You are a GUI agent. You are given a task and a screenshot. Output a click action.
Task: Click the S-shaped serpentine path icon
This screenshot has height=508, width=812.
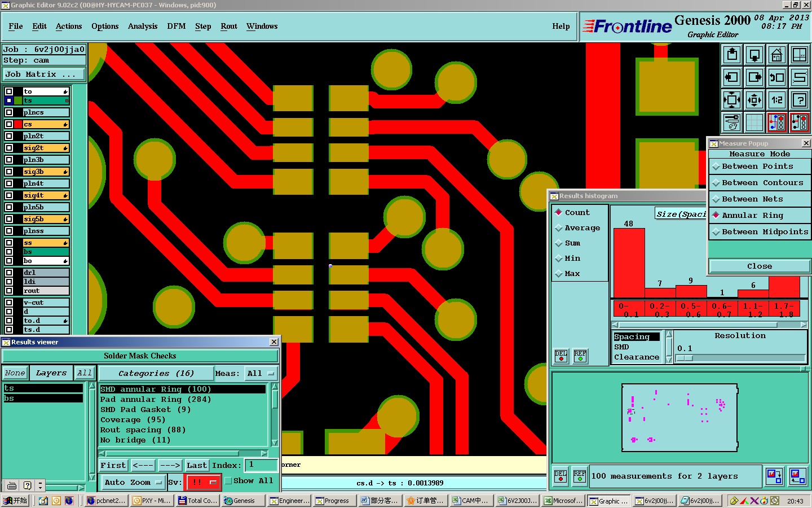(800, 77)
